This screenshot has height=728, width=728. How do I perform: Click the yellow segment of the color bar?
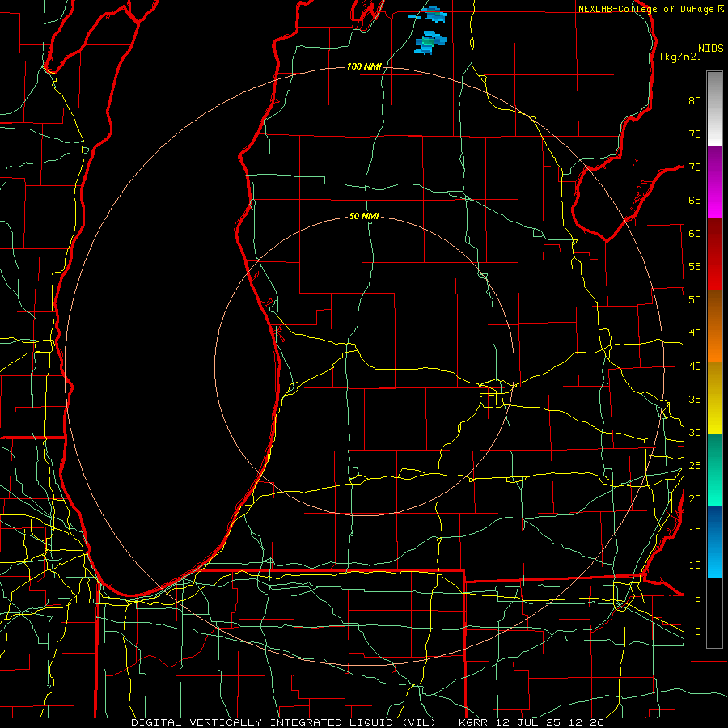[x=714, y=398]
